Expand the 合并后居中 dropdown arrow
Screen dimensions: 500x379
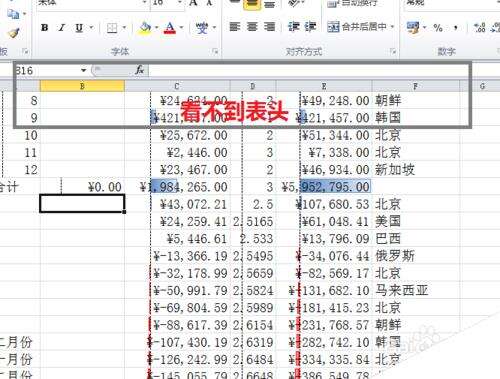pyautogui.click(x=392, y=26)
